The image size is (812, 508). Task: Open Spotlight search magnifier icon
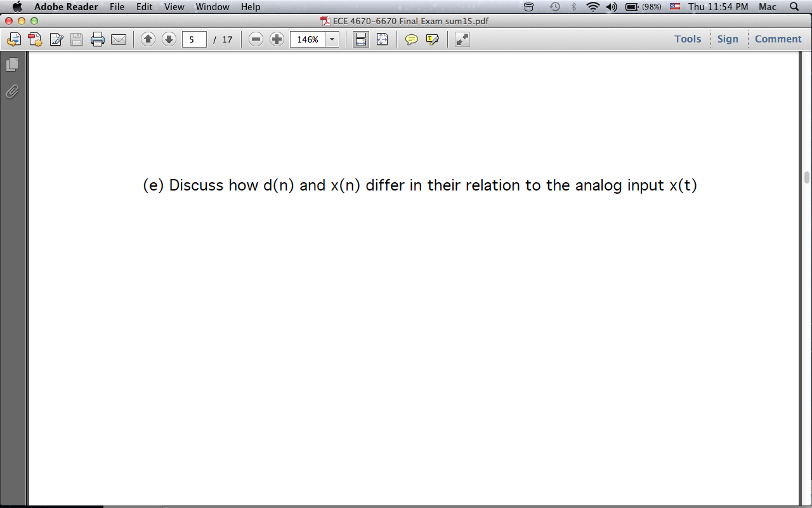[x=794, y=7]
